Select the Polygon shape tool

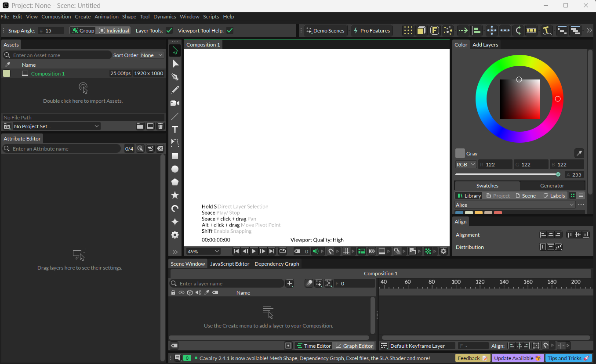tap(175, 182)
